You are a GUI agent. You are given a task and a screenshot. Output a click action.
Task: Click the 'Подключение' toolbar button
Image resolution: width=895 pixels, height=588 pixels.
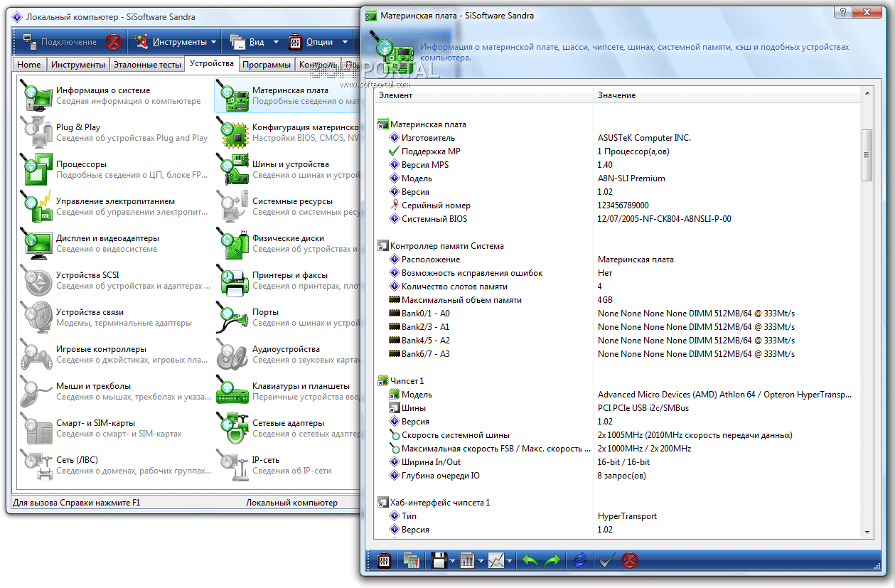click(x=60, y=42)
